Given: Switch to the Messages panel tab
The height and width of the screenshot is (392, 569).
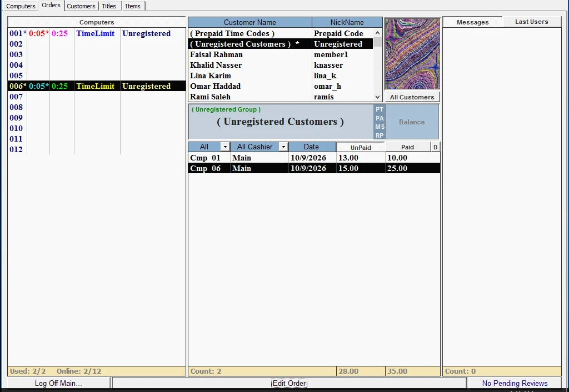Looking at the screenshot, I should [x=472, y=22].
